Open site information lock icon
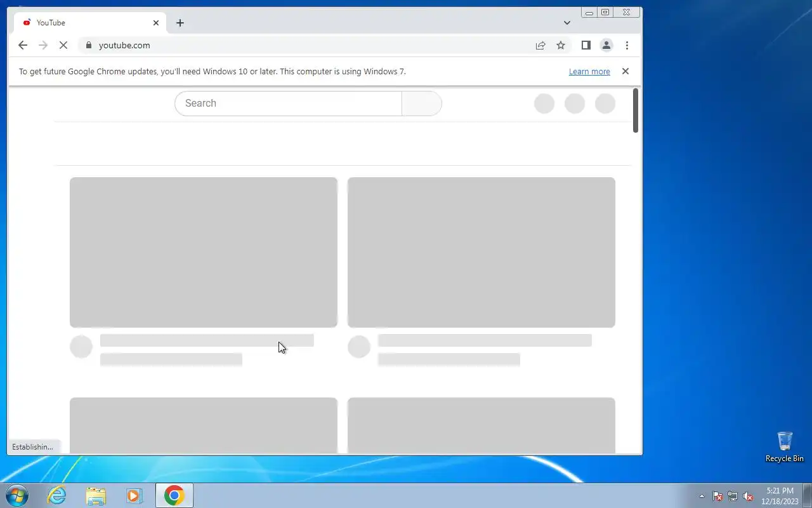812x508 pixels. [x=88, y=45]
